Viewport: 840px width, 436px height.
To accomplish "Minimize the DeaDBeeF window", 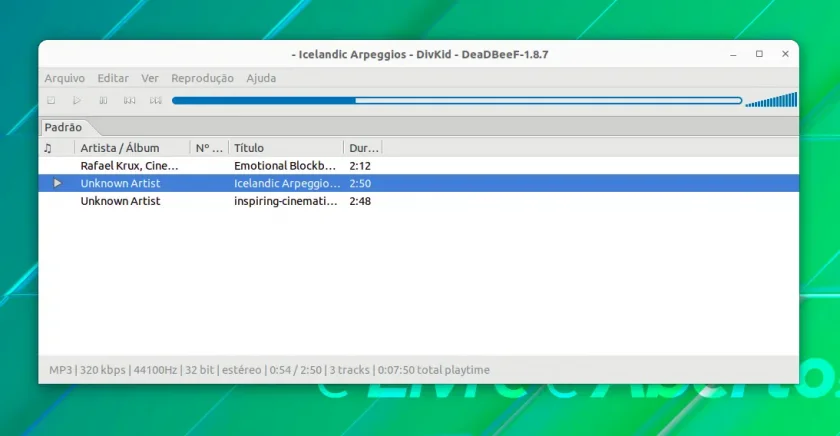I will [x=733, y=54].
